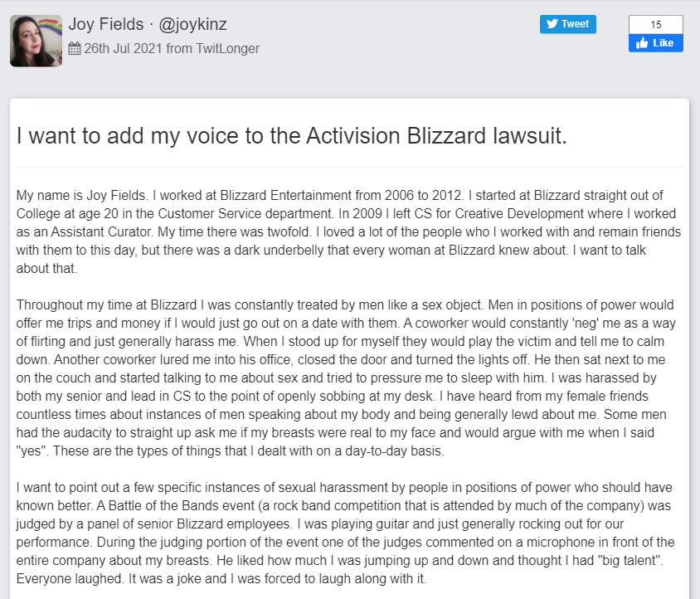Click the Twitter bird icon on the Tweet button

552,24
